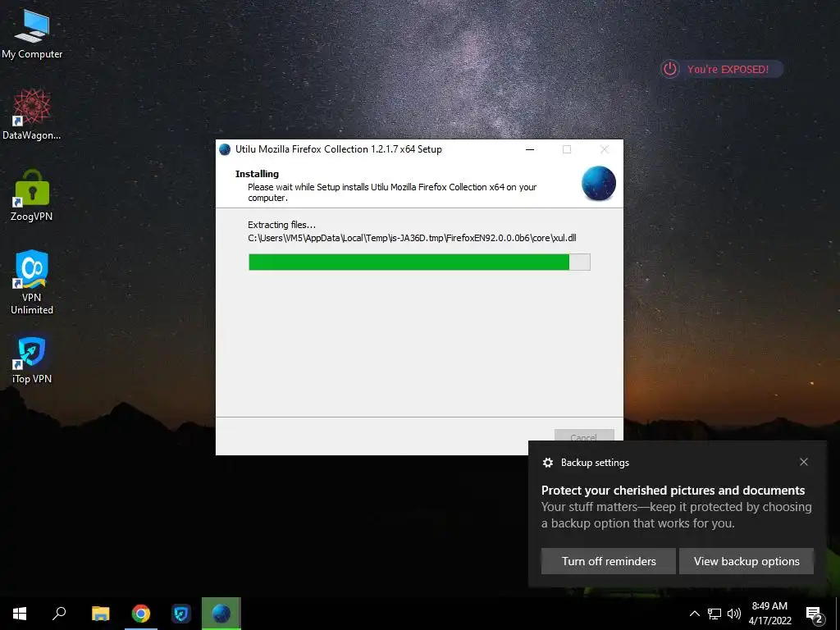This screenshot has width=840, height=630.
Task: Click View backup options button
Action: [x=746, y=561]
